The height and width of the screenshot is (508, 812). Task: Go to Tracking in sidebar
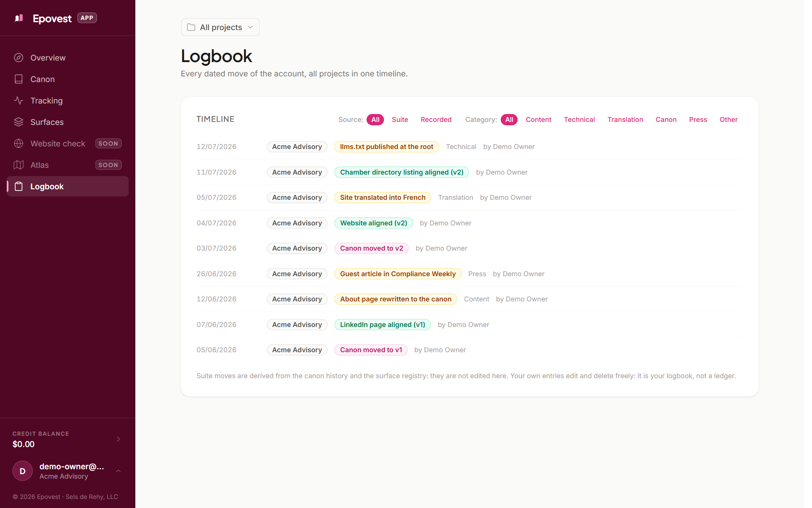[x=68, y=100]
